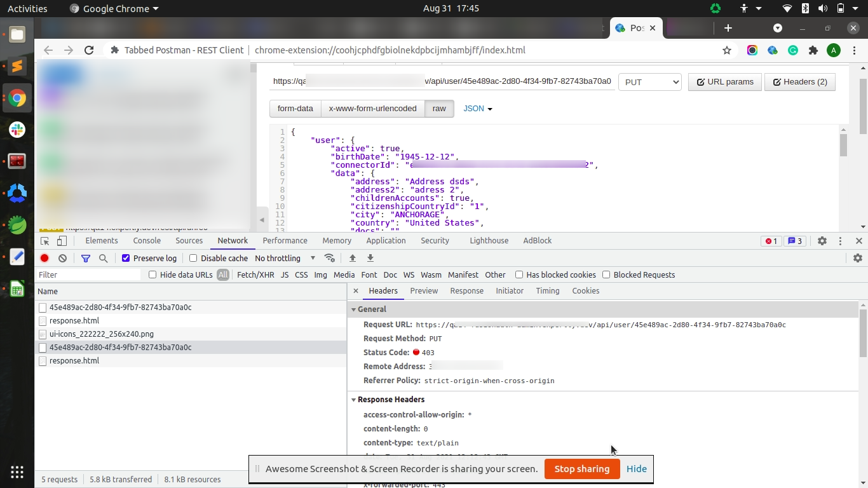868x488 pixels.
Task: Select form-data body type
Action: (x=295, y=109)
